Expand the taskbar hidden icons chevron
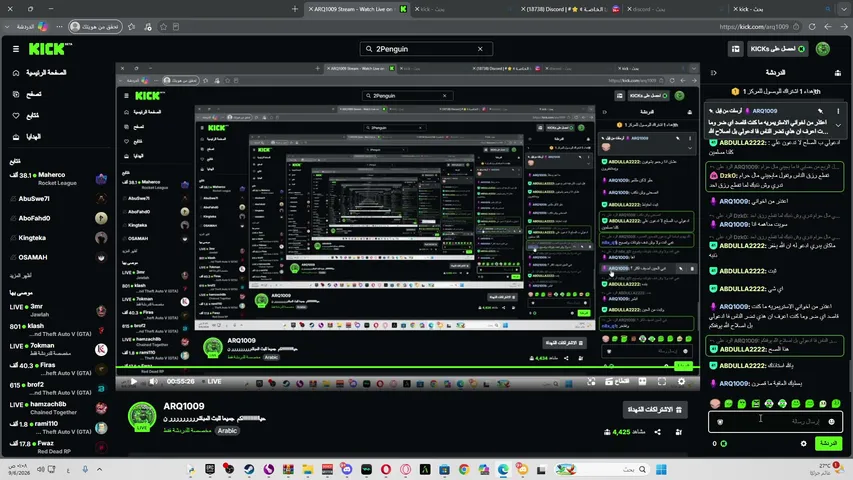This screenshot has height=480, width=853. (99, 469)
